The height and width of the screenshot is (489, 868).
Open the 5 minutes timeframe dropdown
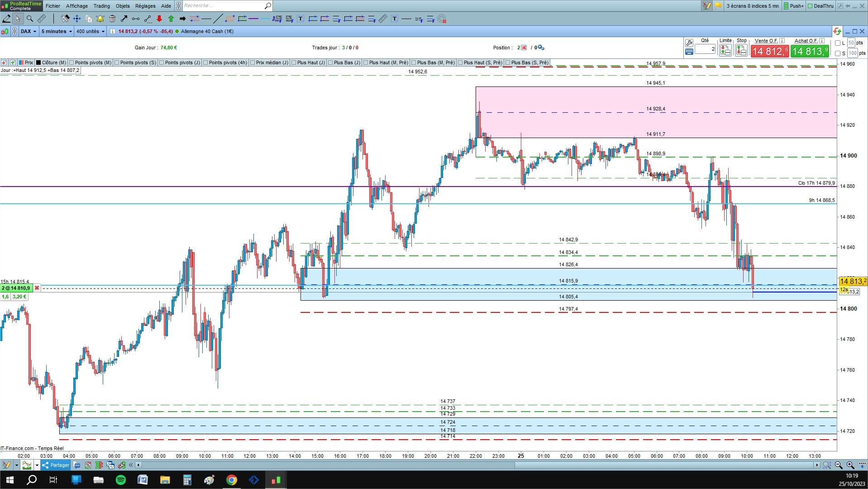coord(57,31)
